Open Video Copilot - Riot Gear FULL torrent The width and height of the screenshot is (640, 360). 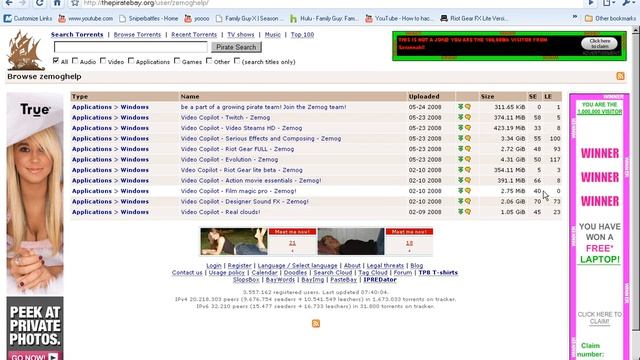(x=237, y=149)
